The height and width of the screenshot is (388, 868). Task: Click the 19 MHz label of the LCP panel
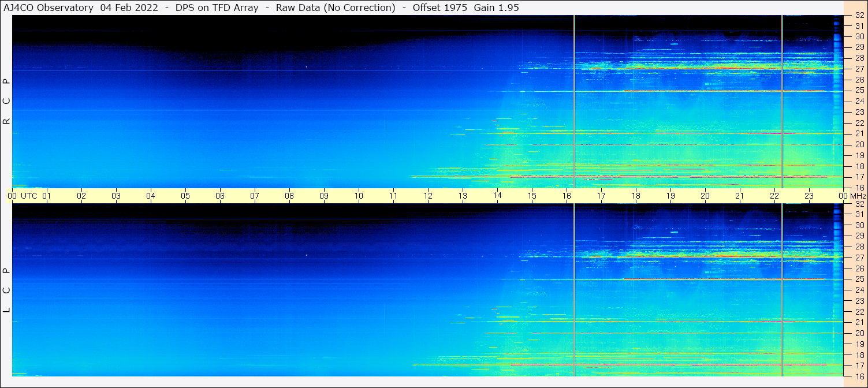[x=859, y=344]
